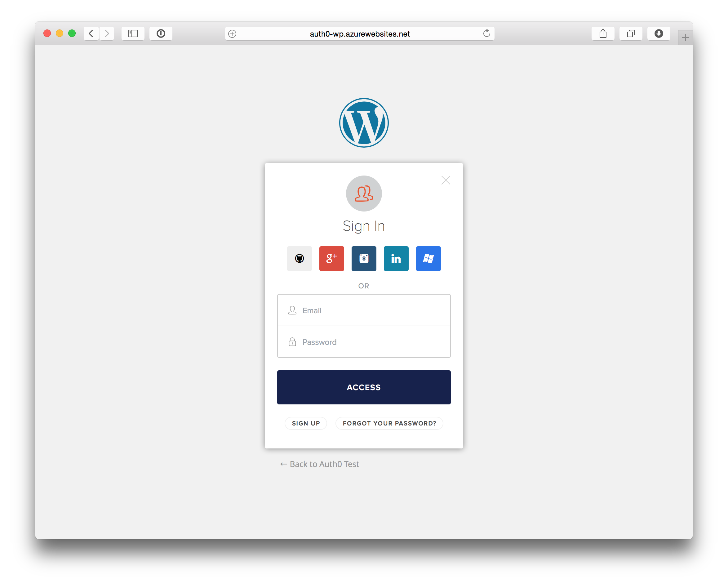Click the user avatar icon
This screenshot has width=728, height=588.
point(363,193)
